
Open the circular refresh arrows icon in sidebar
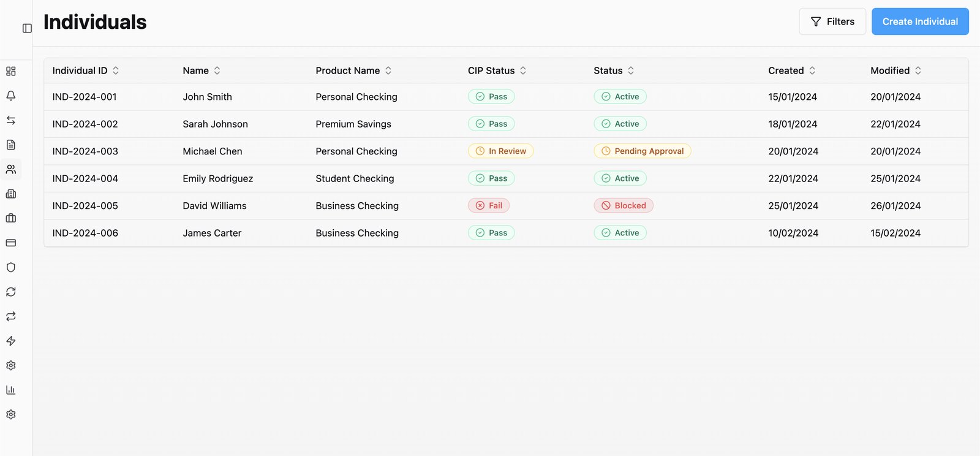11,292
